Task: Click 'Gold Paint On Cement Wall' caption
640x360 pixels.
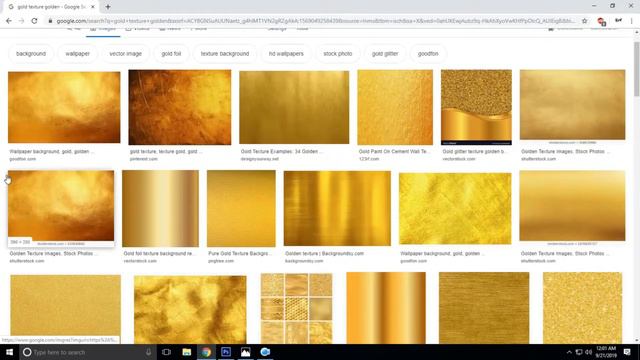Action: click(394, 151)
